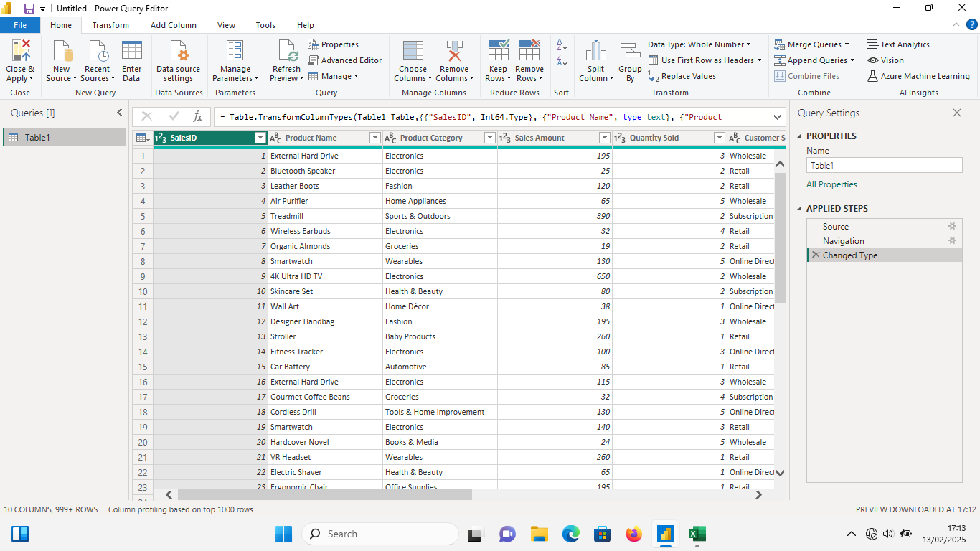
Task: Open the Vision AI insight
Action: coord(885,60)
